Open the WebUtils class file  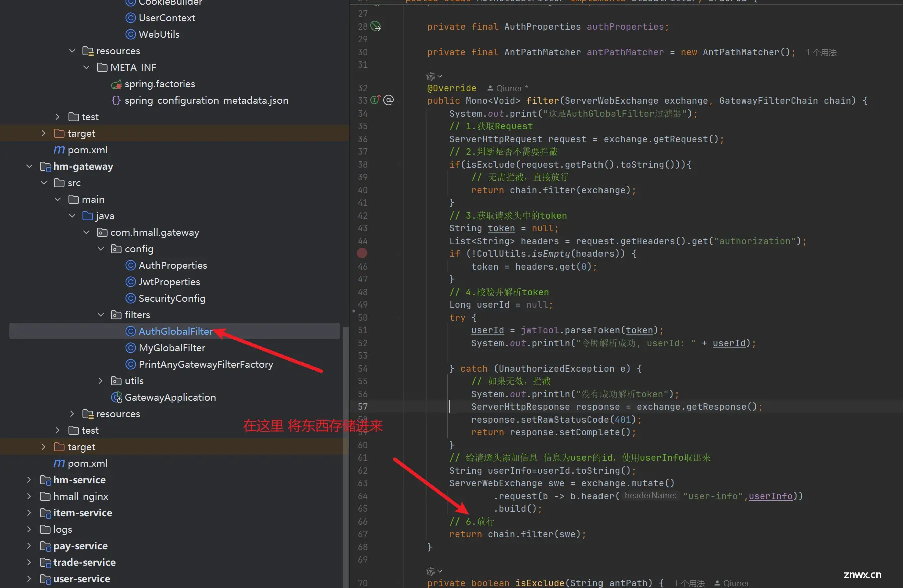tap(159, 34)
